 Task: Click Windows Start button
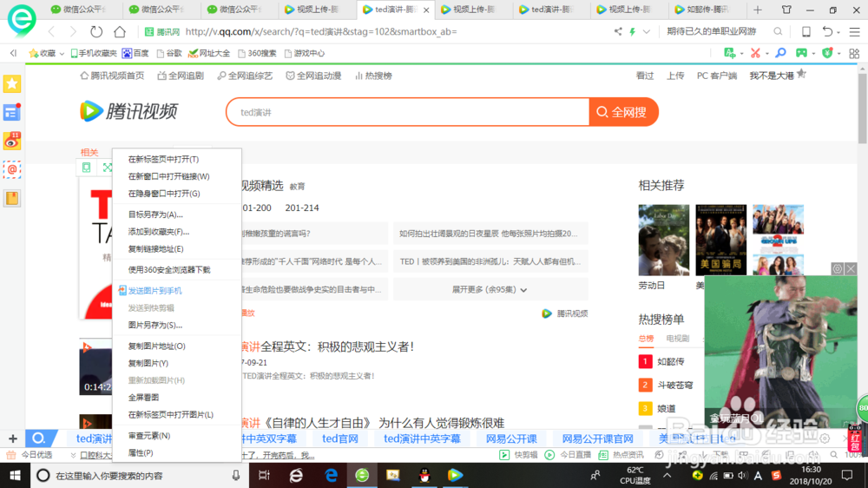[15, 475]
